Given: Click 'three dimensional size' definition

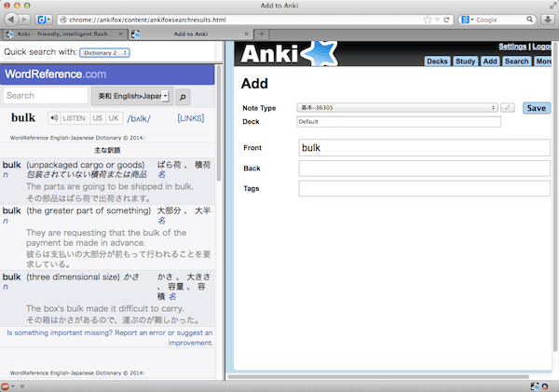Looking at the screenshot, I should (x=73, y=277).
